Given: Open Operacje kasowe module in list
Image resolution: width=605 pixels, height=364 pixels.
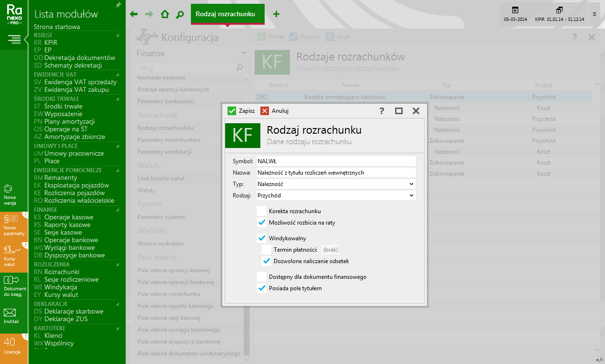Looking at the screenshot, I should (x=69, y=217).
